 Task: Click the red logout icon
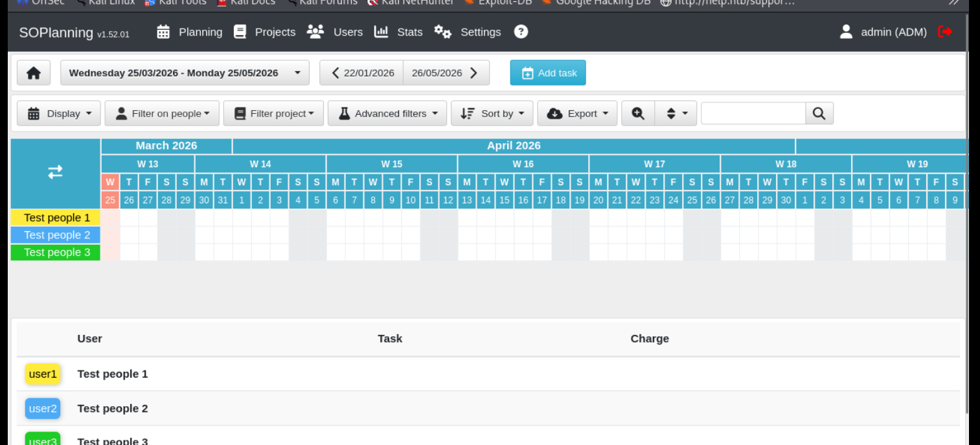point(945,32)
